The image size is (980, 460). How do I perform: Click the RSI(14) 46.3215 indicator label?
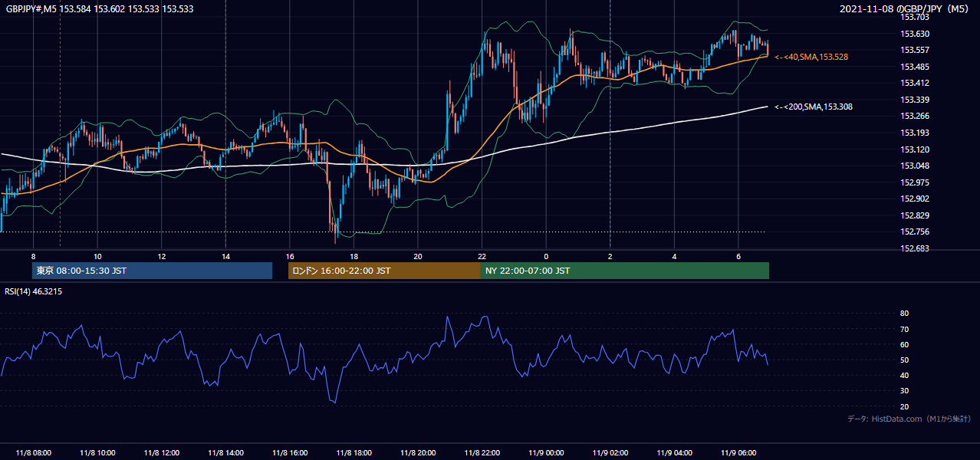34,291
